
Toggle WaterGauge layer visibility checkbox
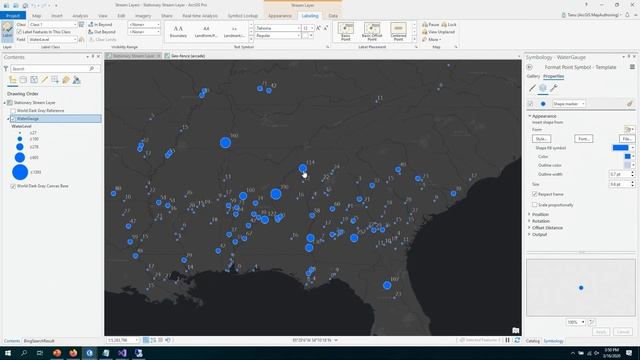[x=13, y=119]
